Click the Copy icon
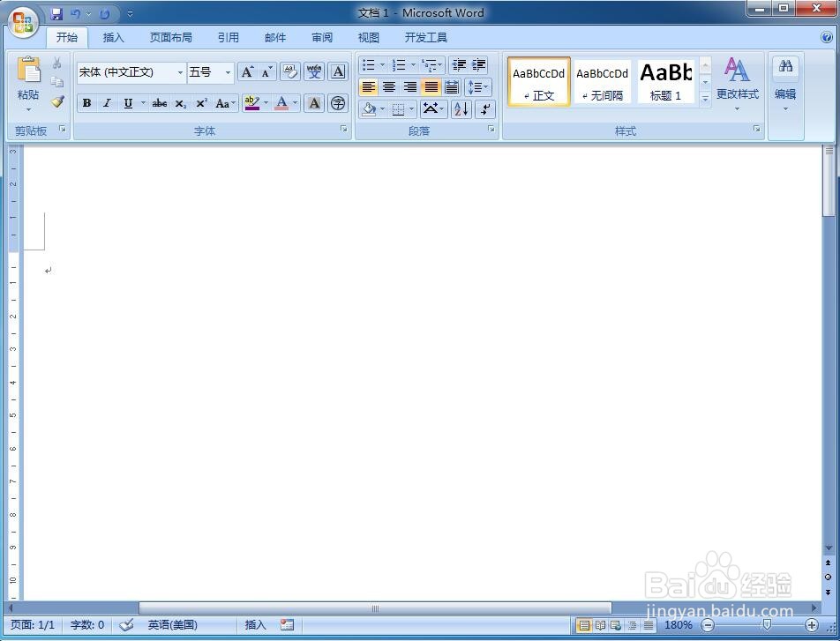Image resolution: width=840 pixels, height=641 pixels. click(x=57, y=82)
